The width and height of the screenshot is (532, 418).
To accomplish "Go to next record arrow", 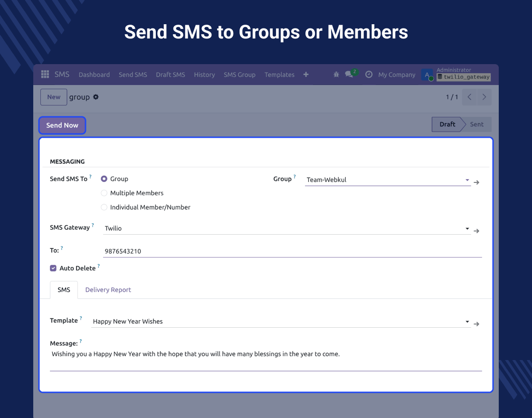I will point(484,97).
